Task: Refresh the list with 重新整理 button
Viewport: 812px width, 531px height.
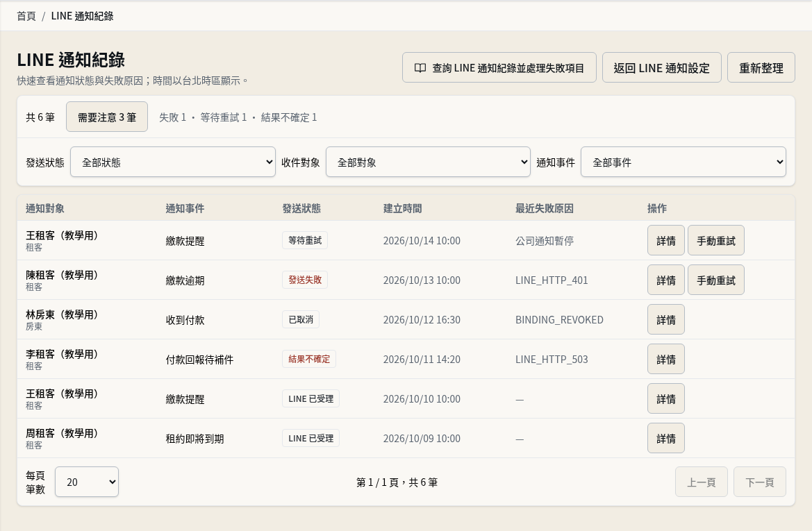Action: pyautogui.click(x=761, y=67)
